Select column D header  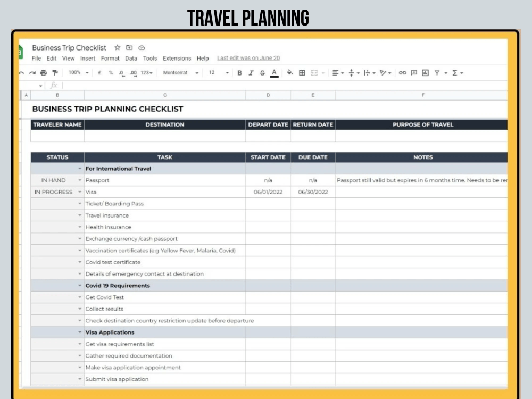(268, 95)
